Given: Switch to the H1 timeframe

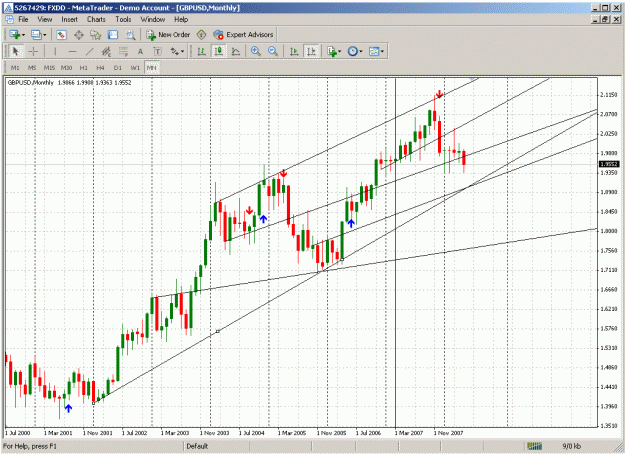Looking at the screenshot, I should click(83, 68).
